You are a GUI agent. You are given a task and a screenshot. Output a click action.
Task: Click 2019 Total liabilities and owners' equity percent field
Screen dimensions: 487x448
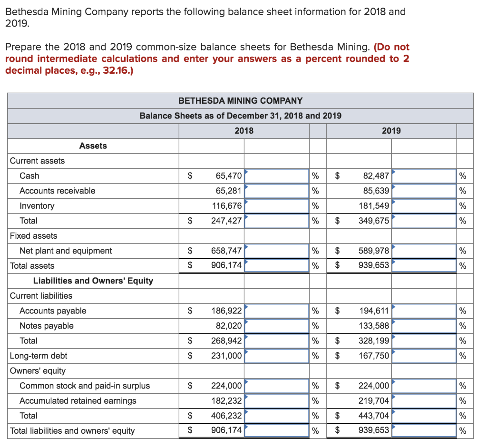tap(424, 430)
